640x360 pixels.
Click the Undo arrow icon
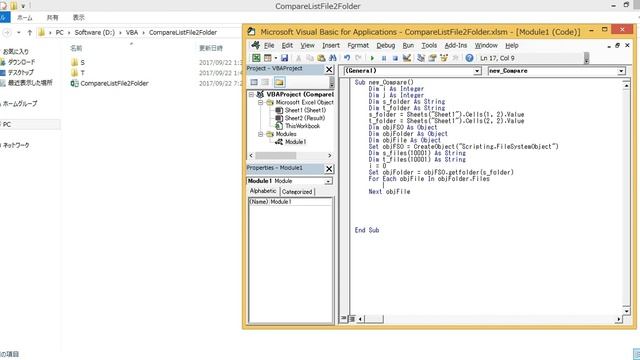tap(347, 58)
